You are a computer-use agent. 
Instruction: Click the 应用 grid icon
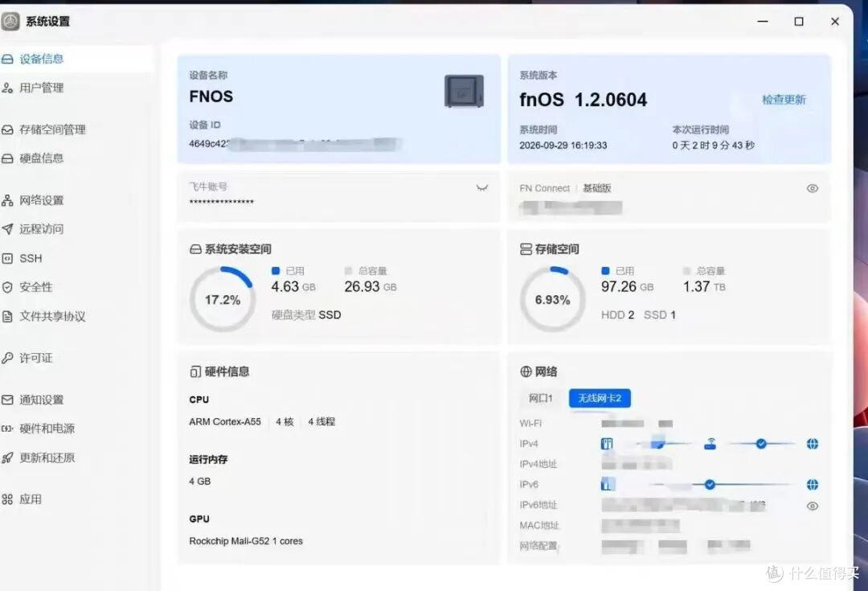click(x=7, y=499)
